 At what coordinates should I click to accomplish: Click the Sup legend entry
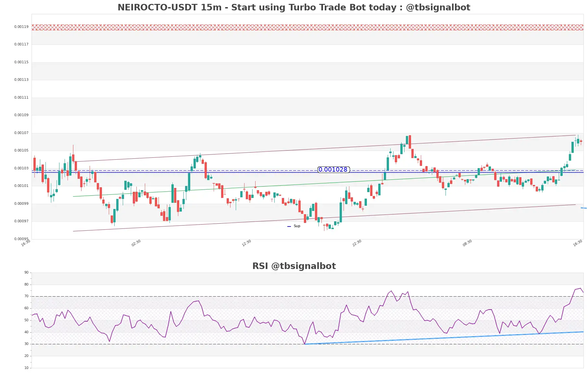(x=294, y=226)
